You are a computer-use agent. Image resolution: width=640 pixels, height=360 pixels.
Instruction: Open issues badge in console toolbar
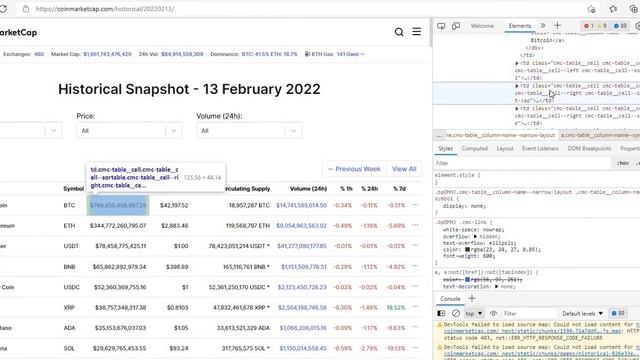(x=618, y=313)
